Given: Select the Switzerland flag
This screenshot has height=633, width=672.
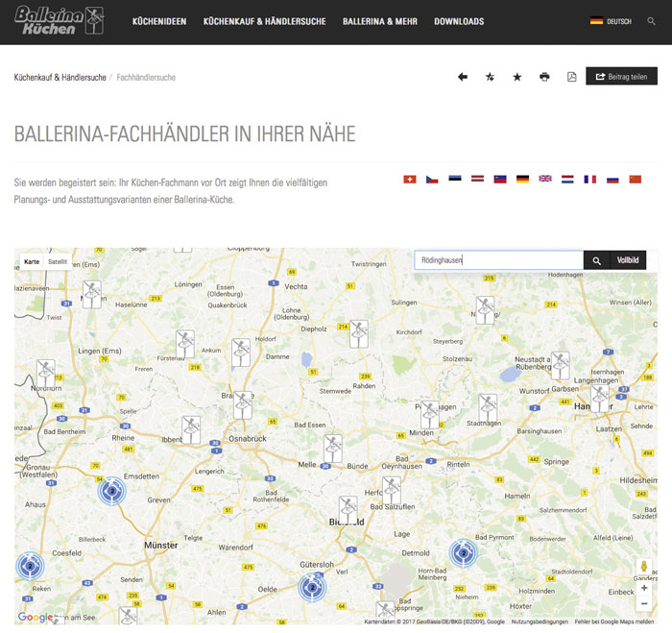Looking at the screenshot, I should (410, 180).
